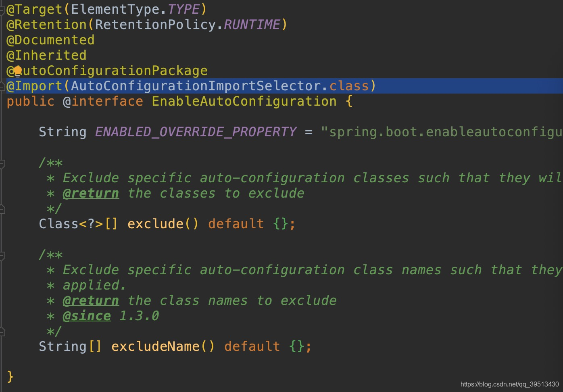The height and width of the screenshot is (392, 563).
Task: Toggle fold marker on the @Import line
Action: pyautogui.click(x=2, y=86)
